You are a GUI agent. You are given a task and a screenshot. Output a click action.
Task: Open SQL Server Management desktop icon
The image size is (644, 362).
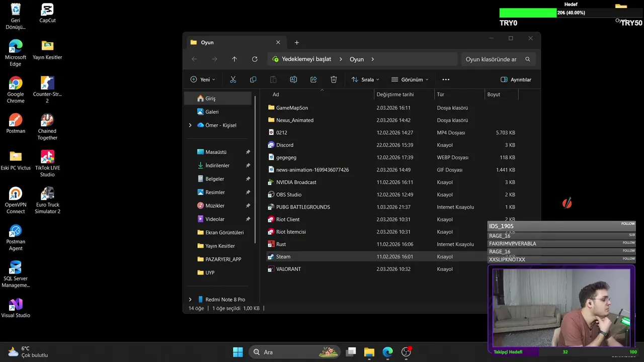pyautogui.click(x=16, y=274)
